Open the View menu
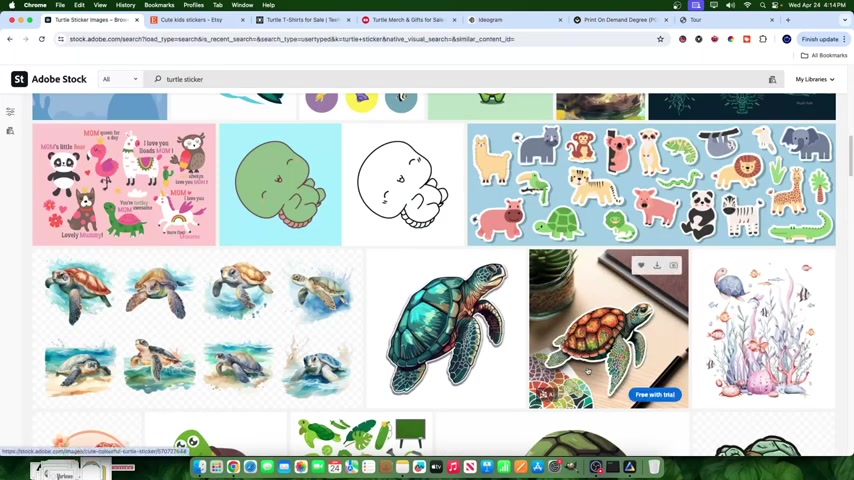This screenshot has height=480, width=854. pos(100,5)
